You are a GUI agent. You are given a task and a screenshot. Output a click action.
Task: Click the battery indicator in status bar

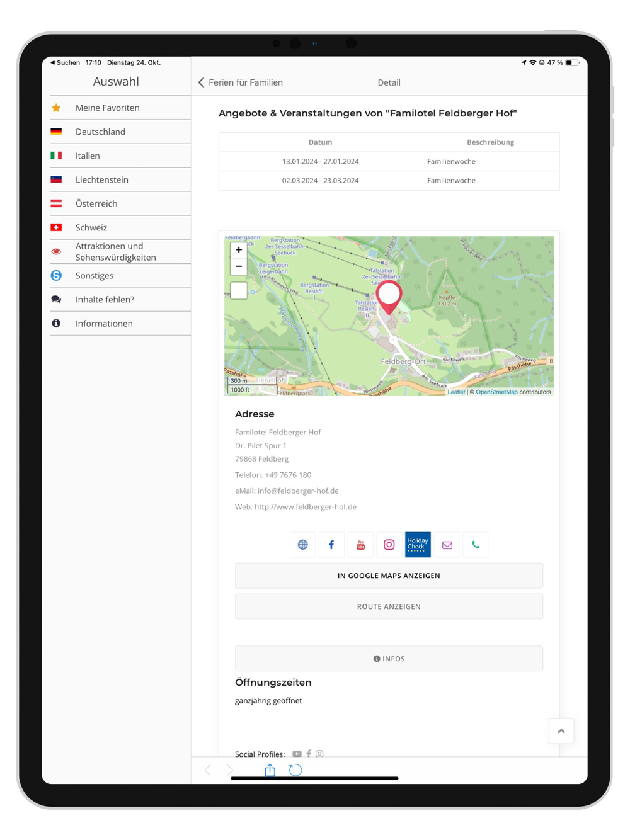pyautogui.click(x=572, y=63)
